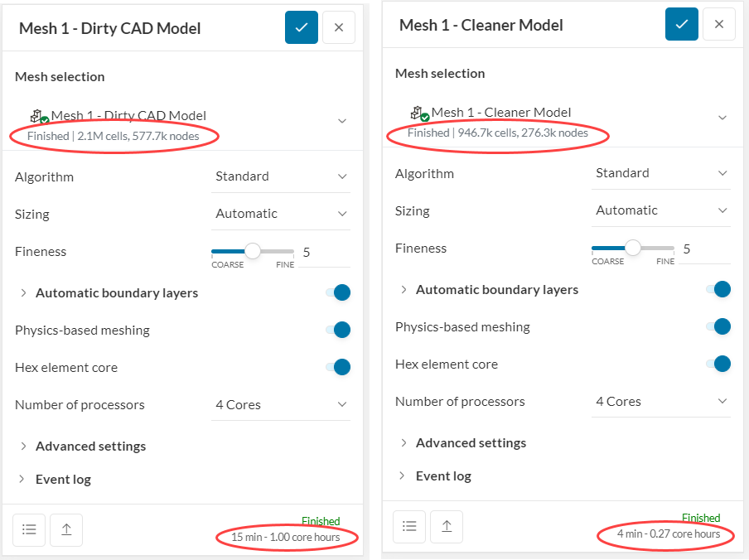Click the Fineness value field showing 5
This screenshot has width=749, height=560.
307,253
